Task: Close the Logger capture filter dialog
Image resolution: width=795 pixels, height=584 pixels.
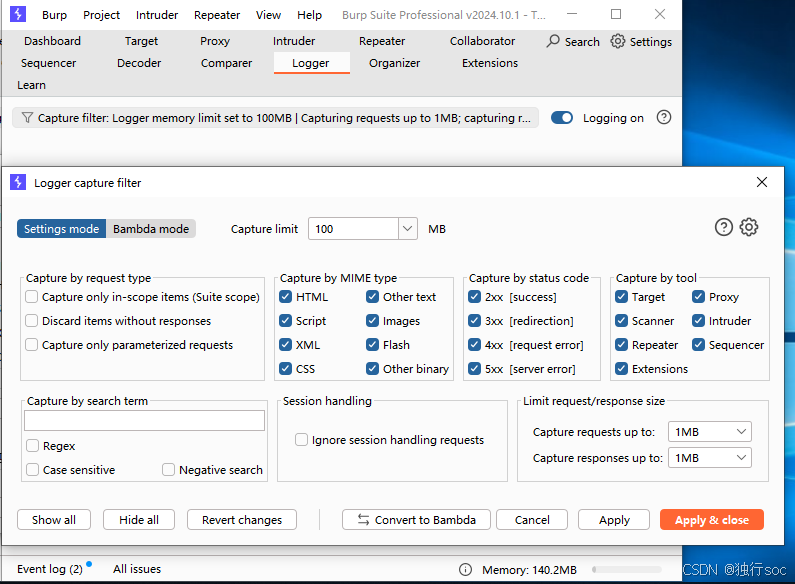Action: 762,182
